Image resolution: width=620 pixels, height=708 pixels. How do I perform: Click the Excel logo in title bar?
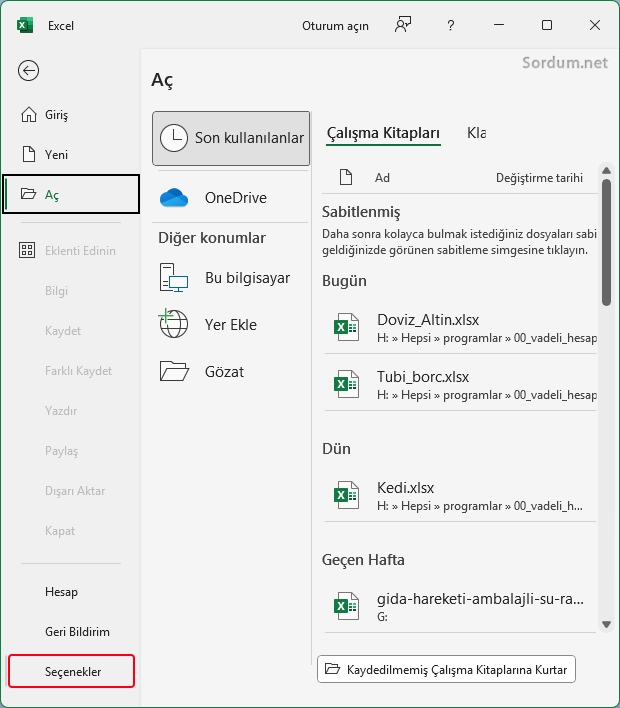[25, 25]
